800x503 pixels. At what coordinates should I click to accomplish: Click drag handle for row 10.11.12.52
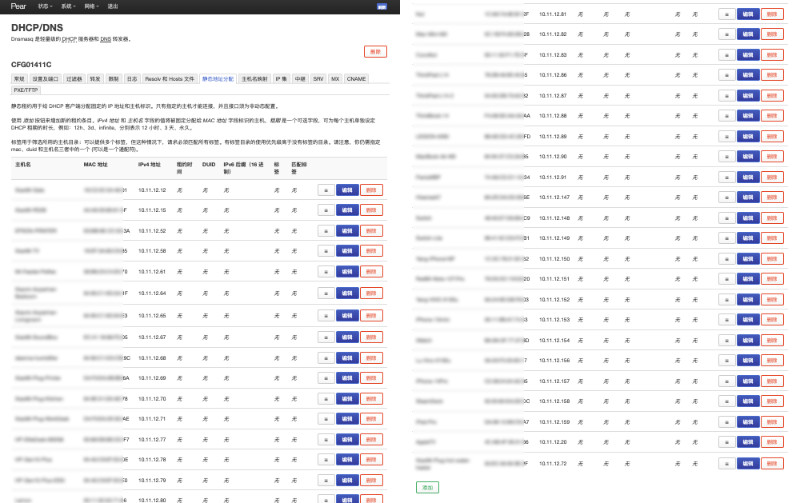pos(326,231)
